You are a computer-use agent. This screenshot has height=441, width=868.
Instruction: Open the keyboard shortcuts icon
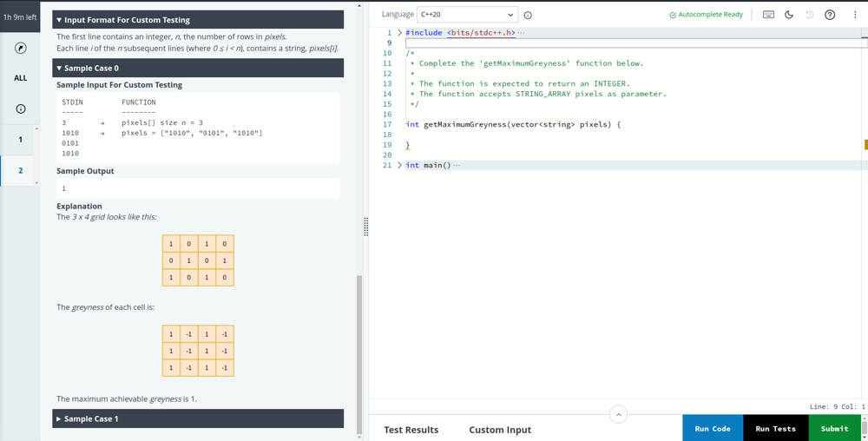point(768,15)
